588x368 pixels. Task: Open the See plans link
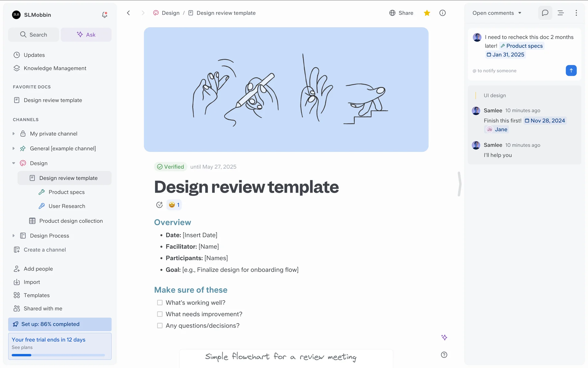click(22, 347)
